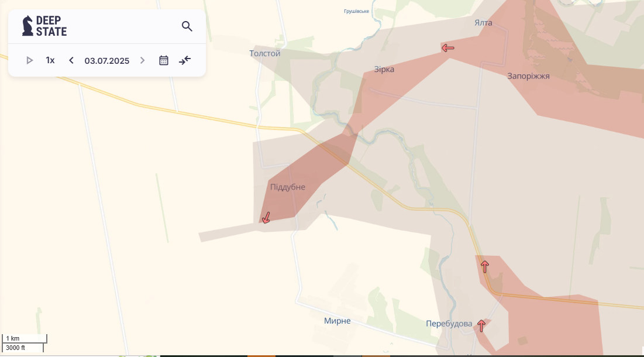Click the 03.07.2025 date field
644x357 pixels.
point(107,60)
